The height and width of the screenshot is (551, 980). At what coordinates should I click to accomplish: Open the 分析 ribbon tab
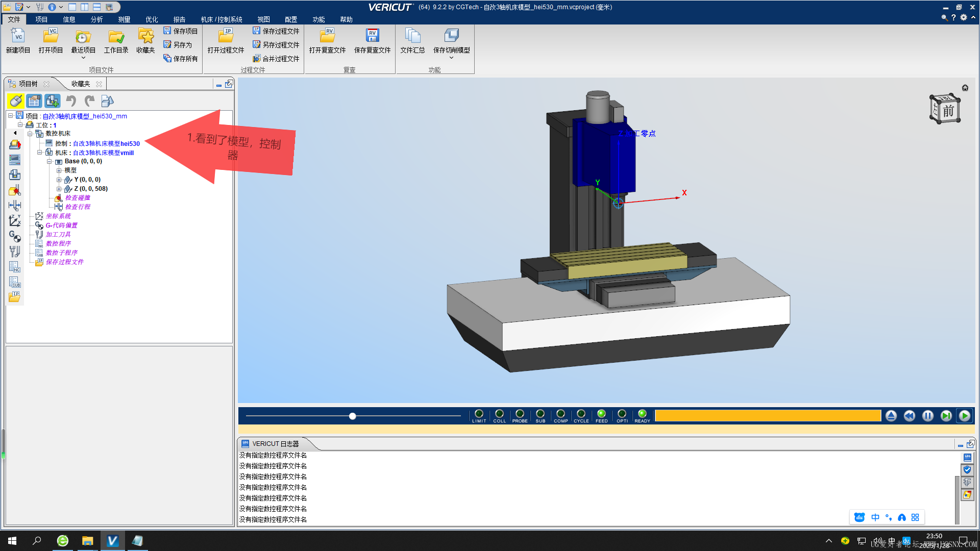pos(96,19)
